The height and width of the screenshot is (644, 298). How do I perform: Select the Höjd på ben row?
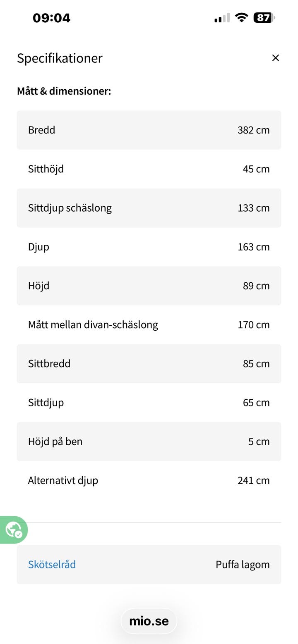pos(149,441)
